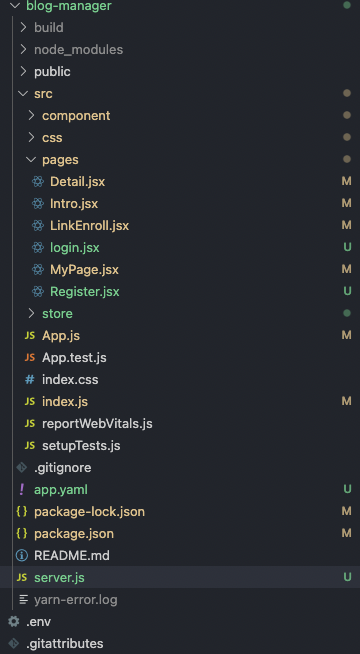The image size is (360, 654).
Task: Expand the store folder chevron
Action: (x=31, y=313)
